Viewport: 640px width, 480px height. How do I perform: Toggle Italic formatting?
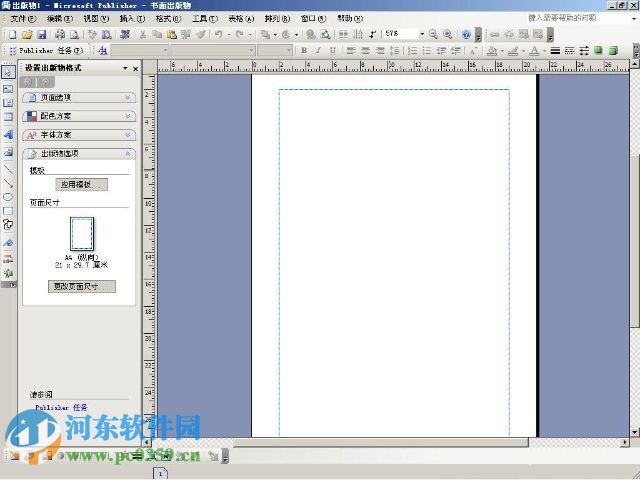318,51
